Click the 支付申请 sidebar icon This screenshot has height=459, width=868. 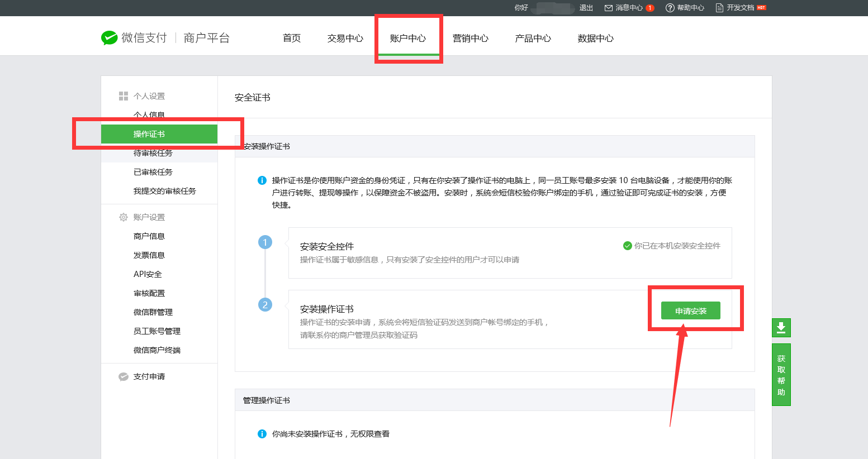coord(124,377)
